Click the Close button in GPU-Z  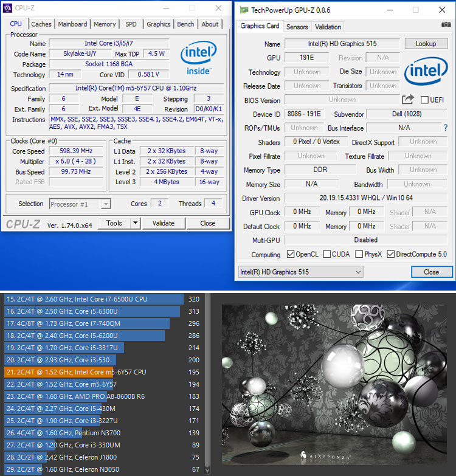pos(432,272)
